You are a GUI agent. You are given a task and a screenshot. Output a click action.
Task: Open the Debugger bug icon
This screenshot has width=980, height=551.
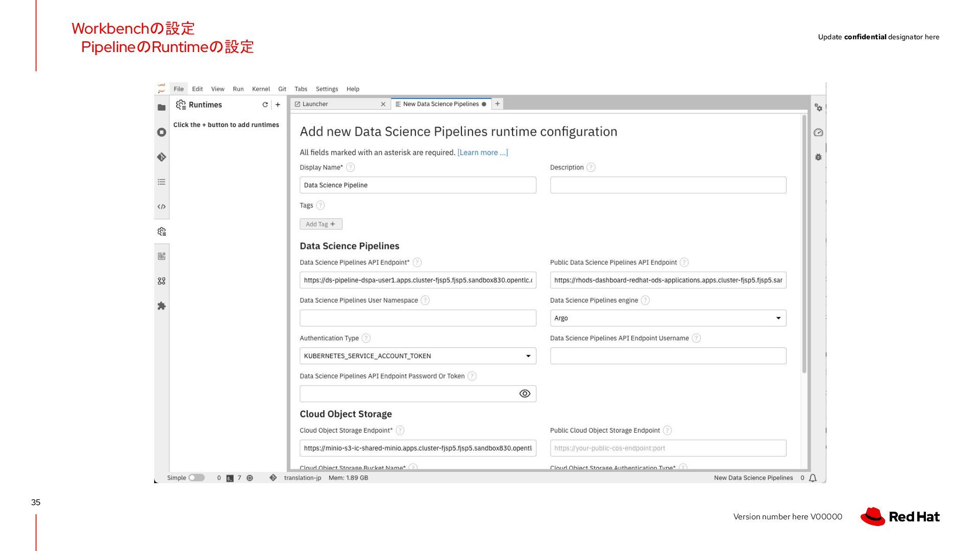coord(818,157)
